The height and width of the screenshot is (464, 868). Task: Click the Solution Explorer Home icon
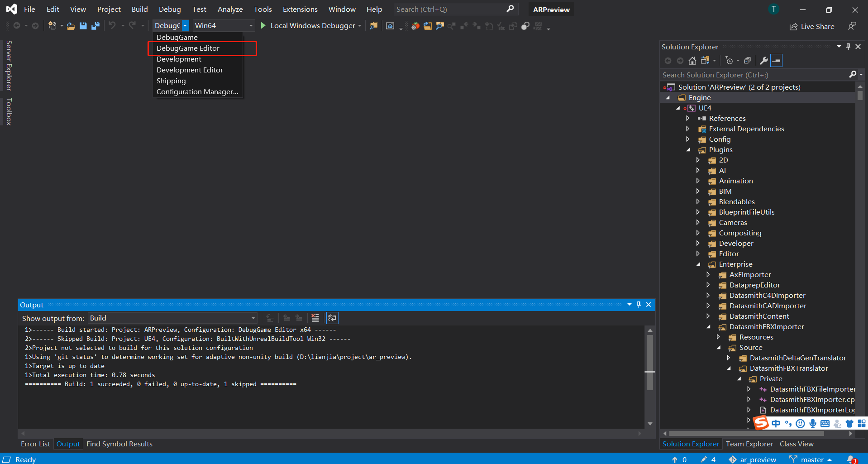692,61
